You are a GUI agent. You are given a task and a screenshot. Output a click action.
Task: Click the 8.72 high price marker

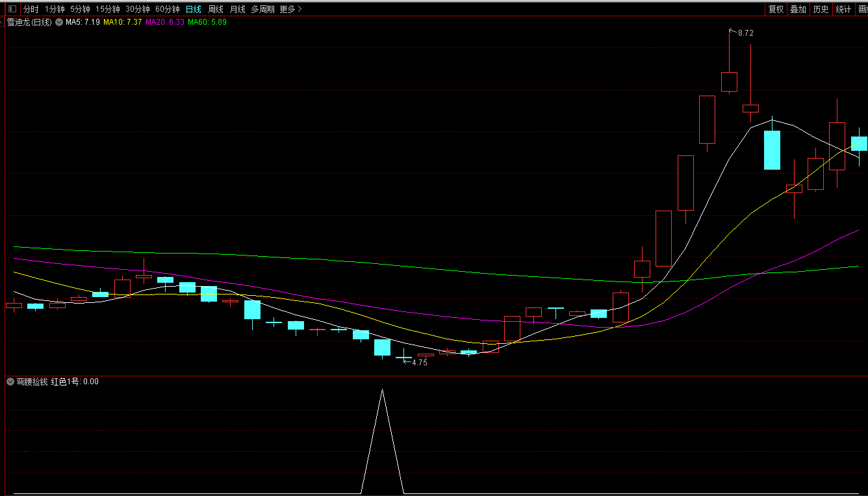(x=746, y=33)
